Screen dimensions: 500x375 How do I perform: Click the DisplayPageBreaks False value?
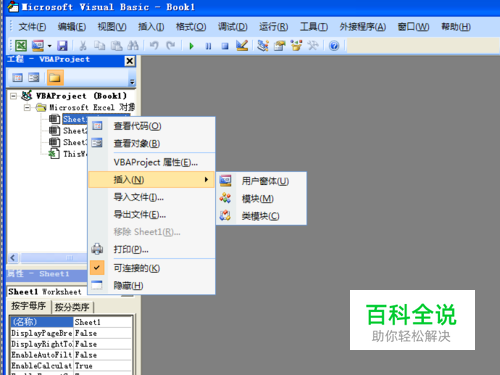pyautogui.click(x=102, y=333)
